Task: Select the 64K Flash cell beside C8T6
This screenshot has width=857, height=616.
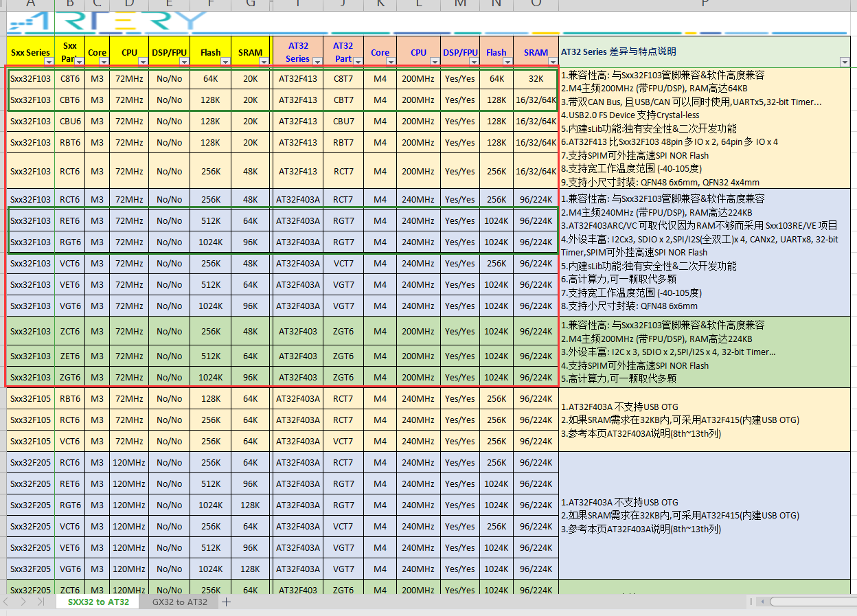Action: (x=211, y=78)
